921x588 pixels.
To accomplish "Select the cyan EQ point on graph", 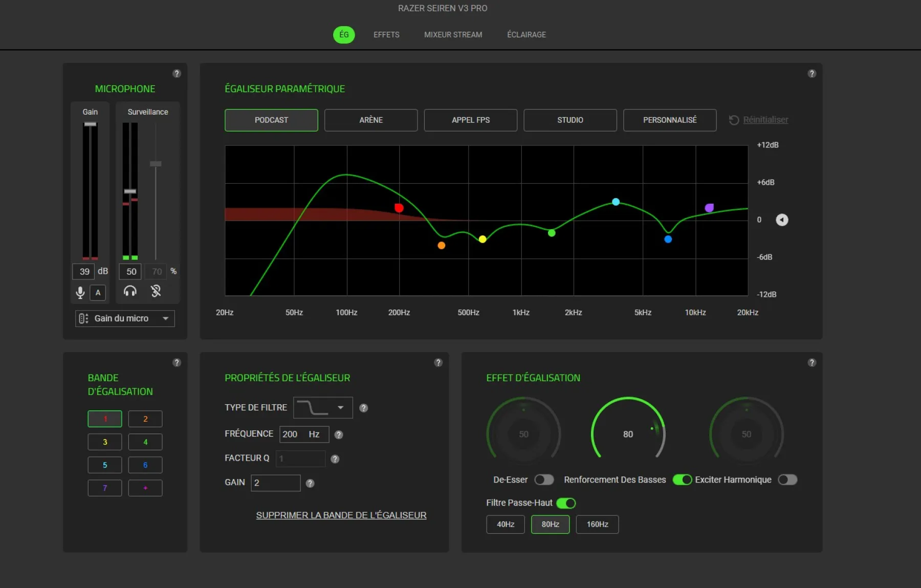I will point(616,202).
